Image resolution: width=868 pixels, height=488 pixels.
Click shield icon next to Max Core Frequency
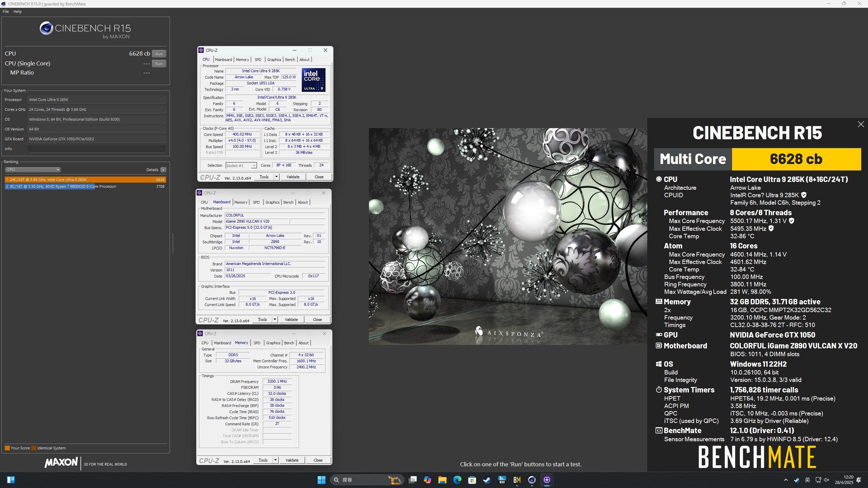(x=791, y=221)
